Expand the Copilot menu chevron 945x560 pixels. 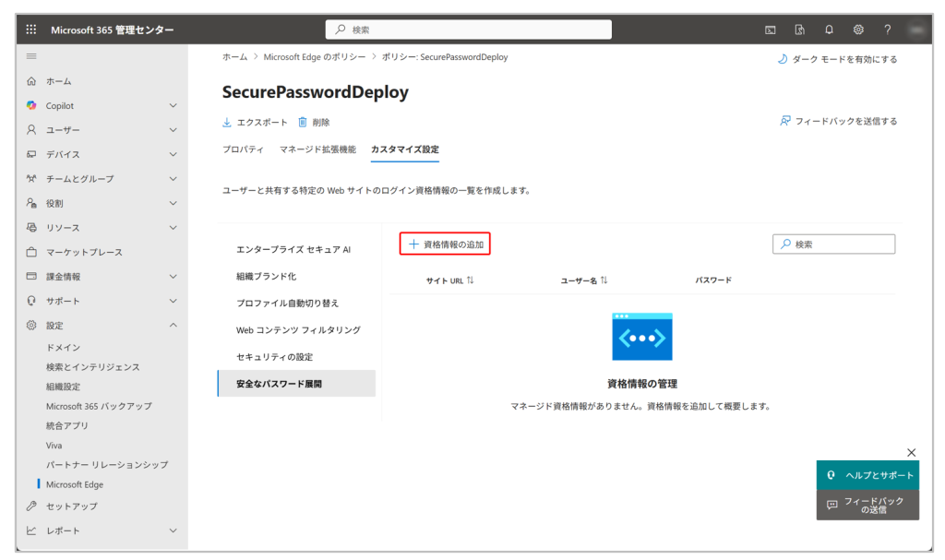point(173,105)
